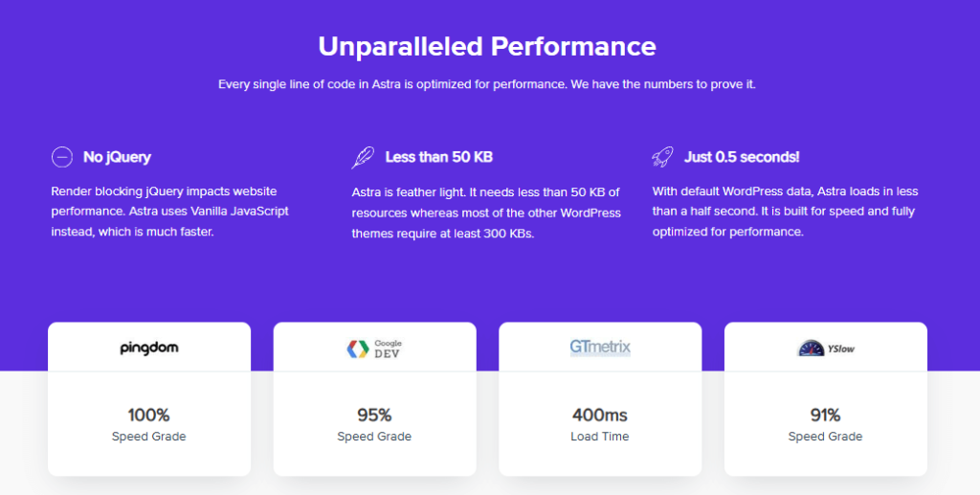Click the 100% Speed Grade value
This screenshot has width=980, height=495.
coord(148,415)
